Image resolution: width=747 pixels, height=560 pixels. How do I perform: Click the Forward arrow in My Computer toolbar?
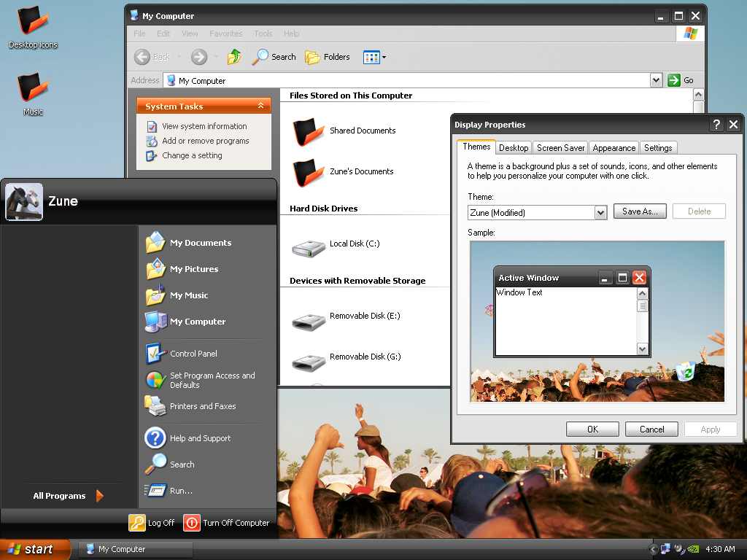pyautogui.click(x=199, y=57)
